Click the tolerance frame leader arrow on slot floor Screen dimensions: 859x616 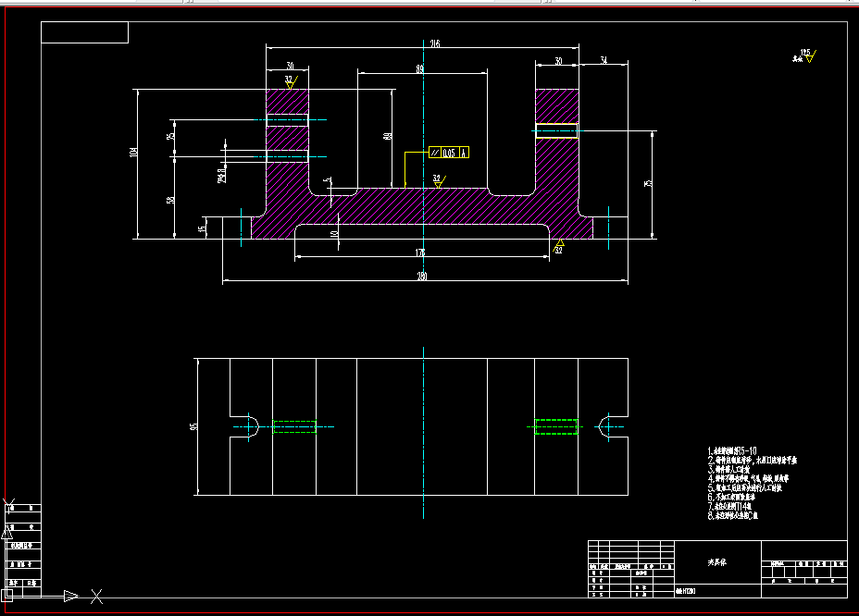(x=405, y=183)
